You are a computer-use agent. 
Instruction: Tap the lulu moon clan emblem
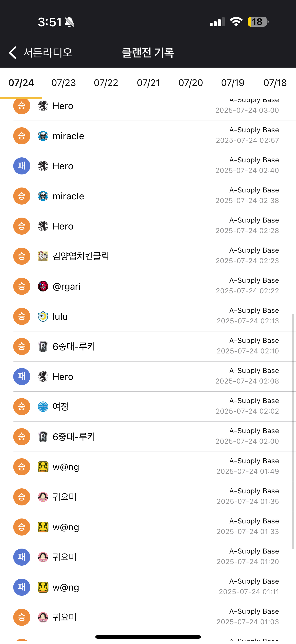(43, 317)
